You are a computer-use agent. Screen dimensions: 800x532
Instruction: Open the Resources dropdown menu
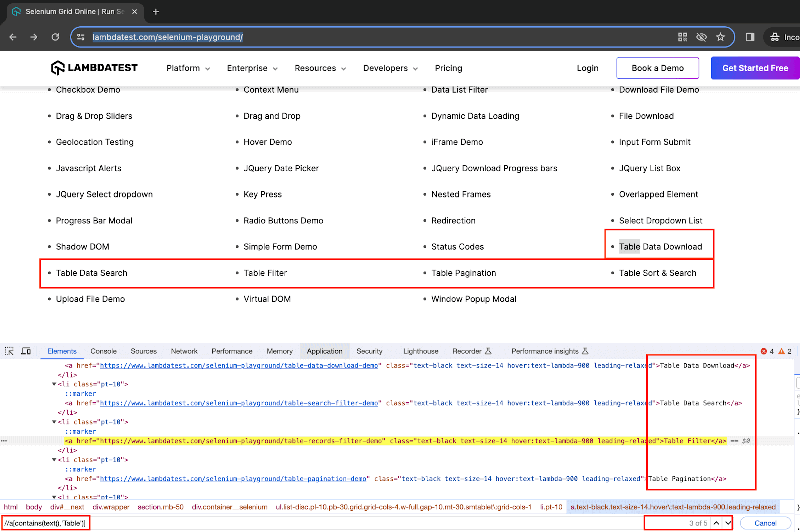click(320, 68)
